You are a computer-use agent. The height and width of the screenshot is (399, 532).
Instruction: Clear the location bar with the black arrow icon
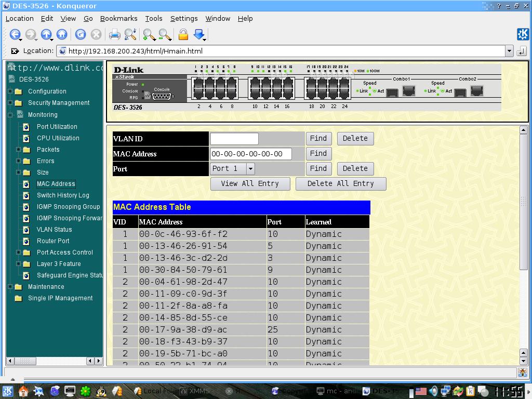[x=15, y=51]
